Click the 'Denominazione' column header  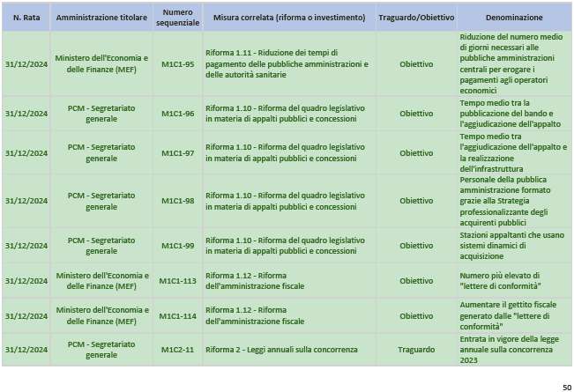pyautogui.click(x=514, y=18)
